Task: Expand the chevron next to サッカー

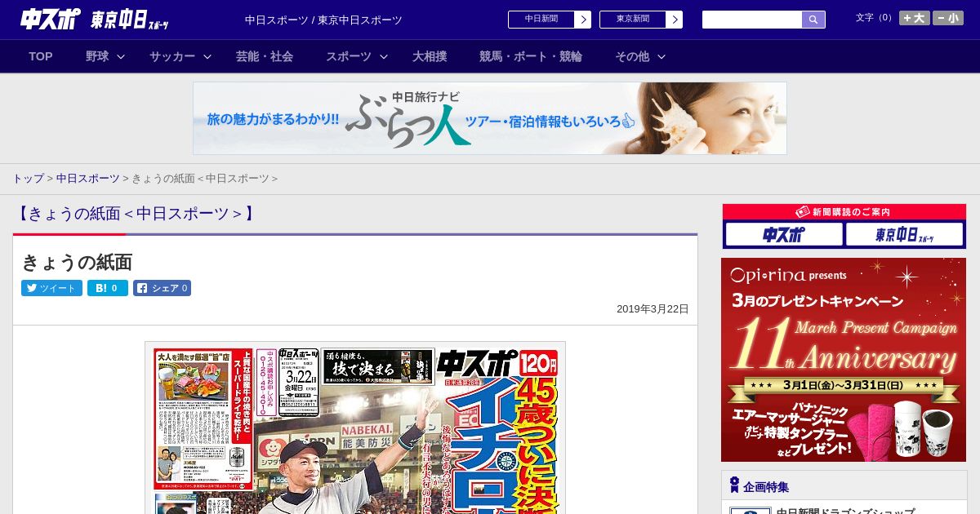Action: (x=207, y=56)
